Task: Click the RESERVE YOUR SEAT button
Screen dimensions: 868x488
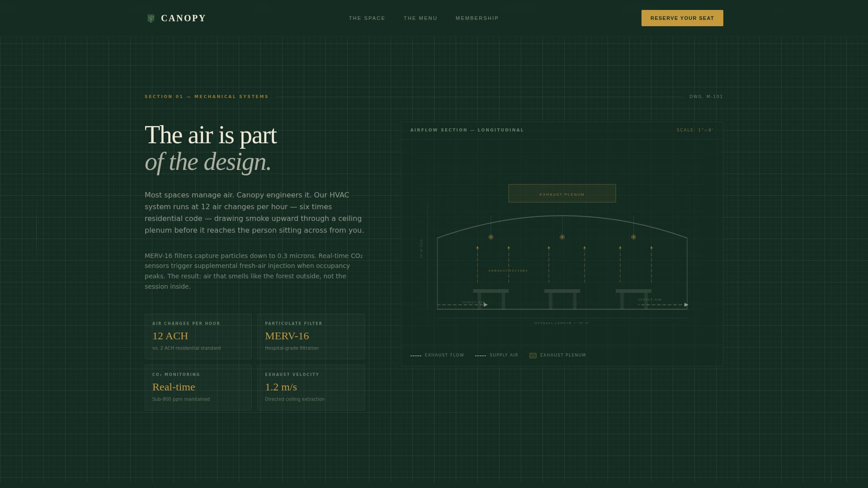Action: 682,18
